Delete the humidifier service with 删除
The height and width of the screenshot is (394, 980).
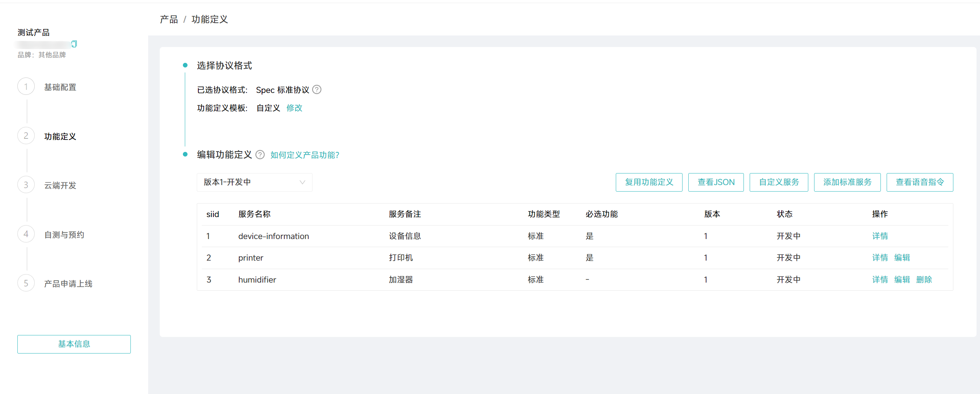coord(924,280)
